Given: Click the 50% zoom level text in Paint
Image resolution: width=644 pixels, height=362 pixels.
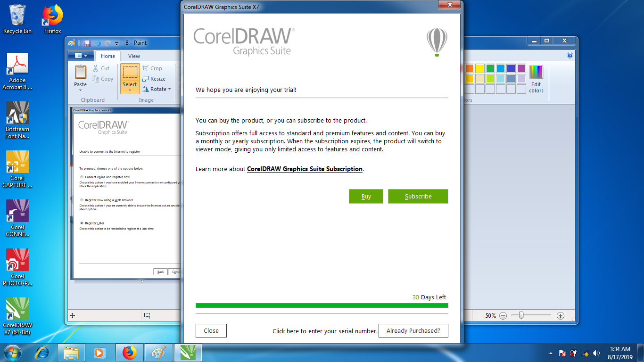Looking at the screenshot, I should (490, 316).
